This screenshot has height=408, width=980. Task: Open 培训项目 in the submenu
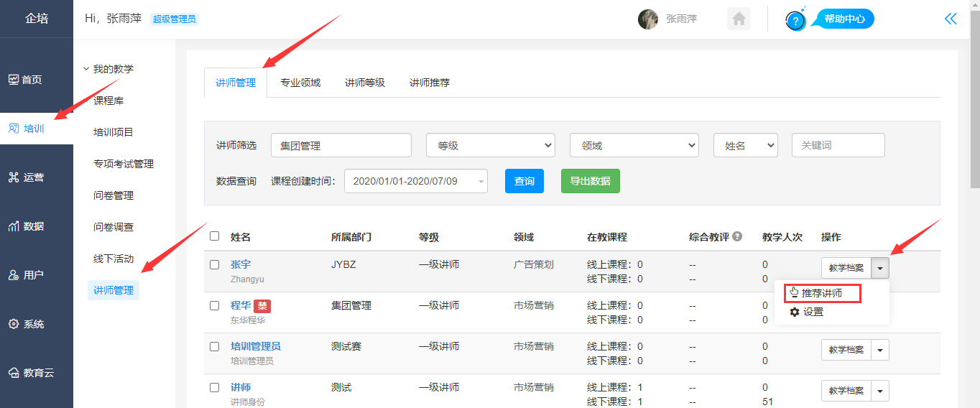tap(114, 132)
